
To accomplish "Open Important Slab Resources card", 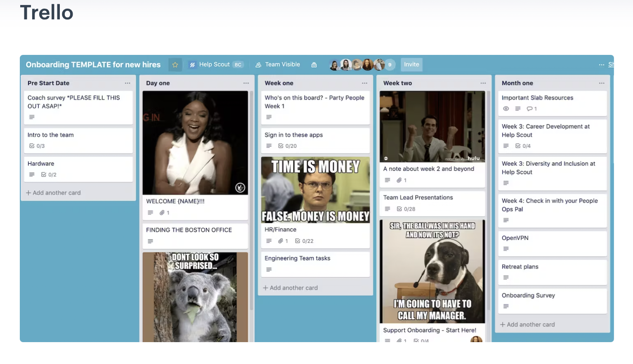I will (x=553, y=103).
